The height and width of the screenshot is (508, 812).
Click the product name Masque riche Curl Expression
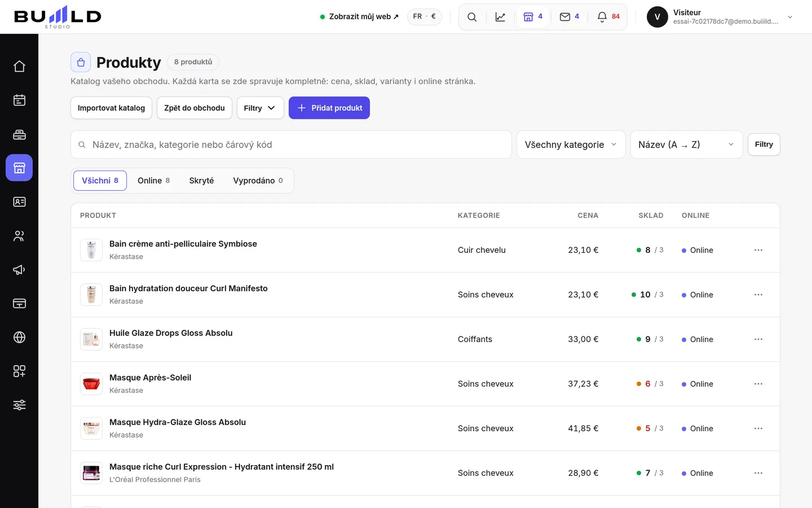[x=222, y=467]
